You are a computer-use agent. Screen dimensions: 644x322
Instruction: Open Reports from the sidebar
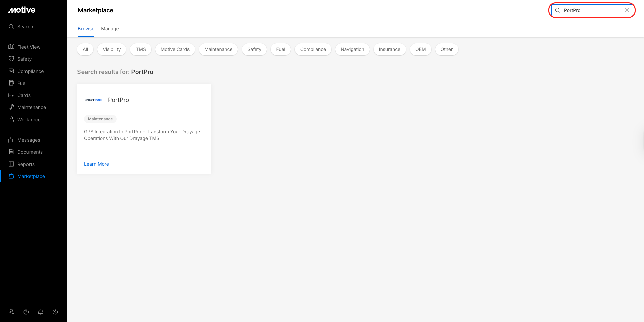tap(26, 164)
